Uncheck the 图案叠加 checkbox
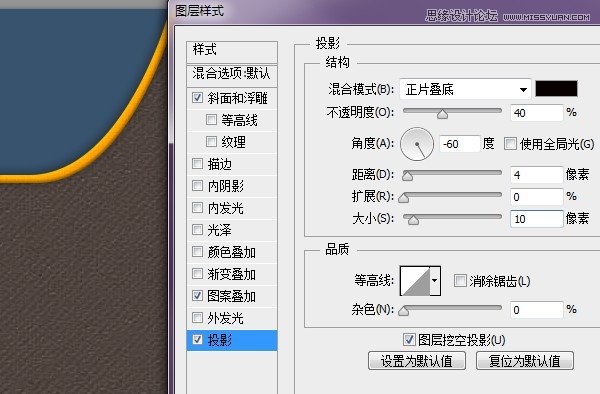The height and width of the screenshot is (394, 600). 197,295
